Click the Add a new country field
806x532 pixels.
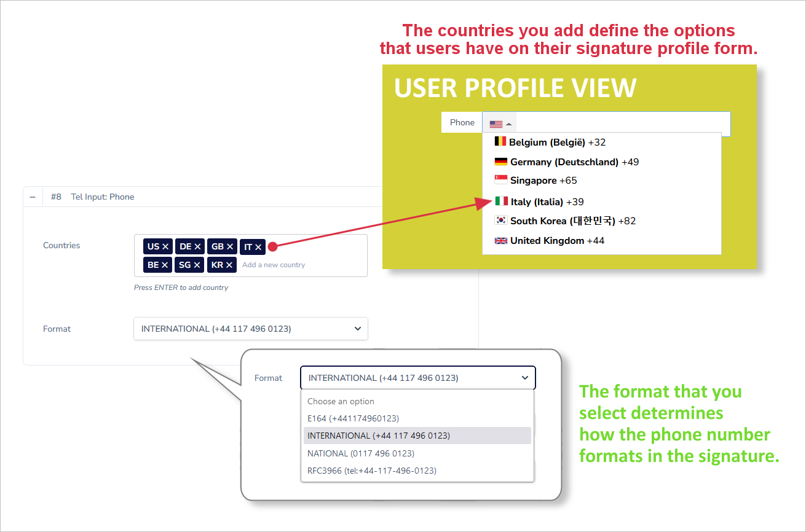275,265
